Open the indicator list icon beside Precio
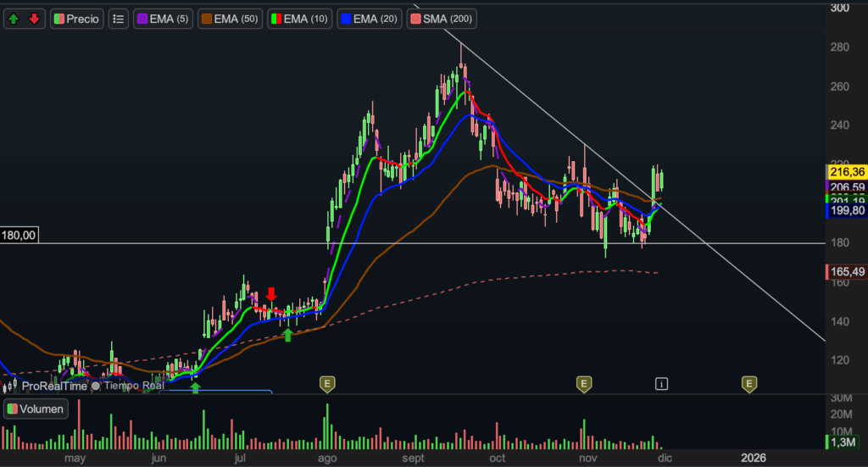Viewport: 868px width, 467px height. tap(119, 18)
